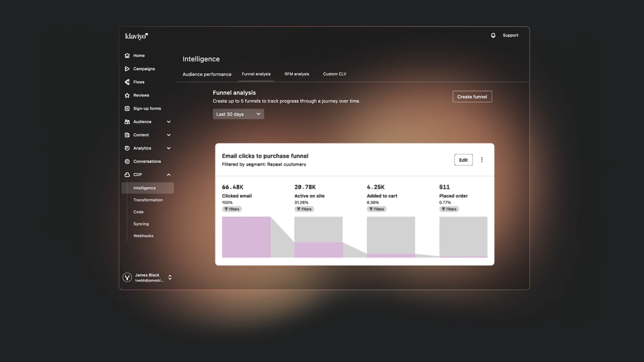The width and height of the screenshot is (644, 362).
Task: Click the Edit button on funnel card
Action: 463,160
